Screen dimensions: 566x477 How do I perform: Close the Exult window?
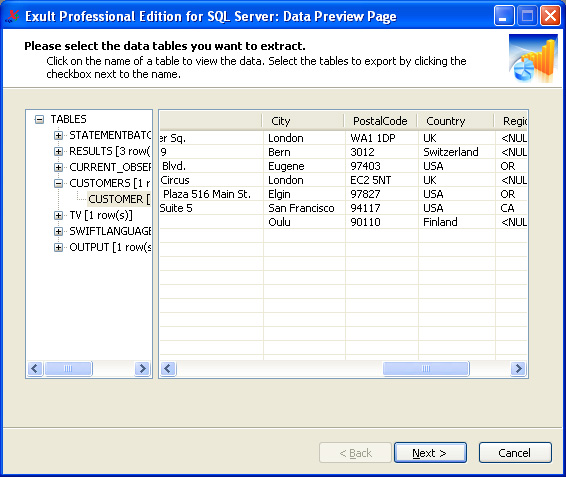[x=550, y=16]
